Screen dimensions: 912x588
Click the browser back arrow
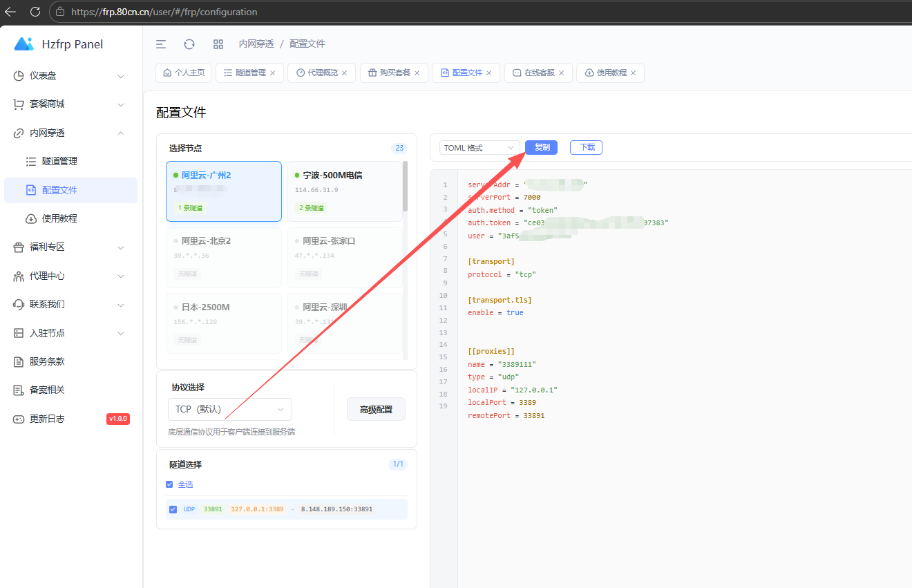(x=10, y=12)
